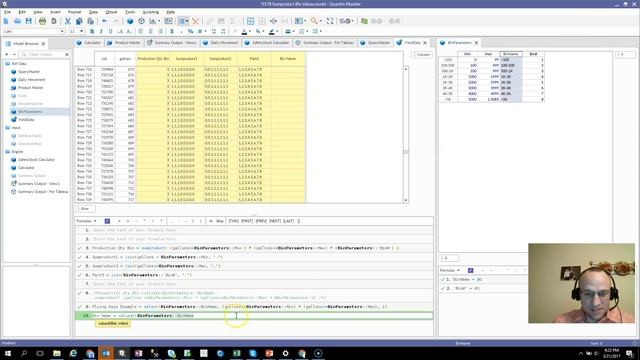Insert [THIS] keyword in the formula bar
The image size is (640, 360).
(233, 221)
